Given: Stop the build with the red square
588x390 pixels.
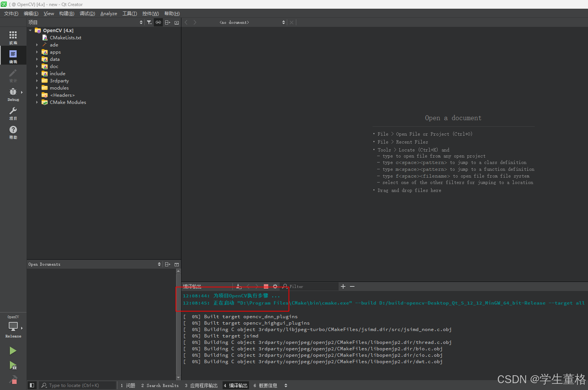Looking at the screenshot, I should (x=266, y=286).
